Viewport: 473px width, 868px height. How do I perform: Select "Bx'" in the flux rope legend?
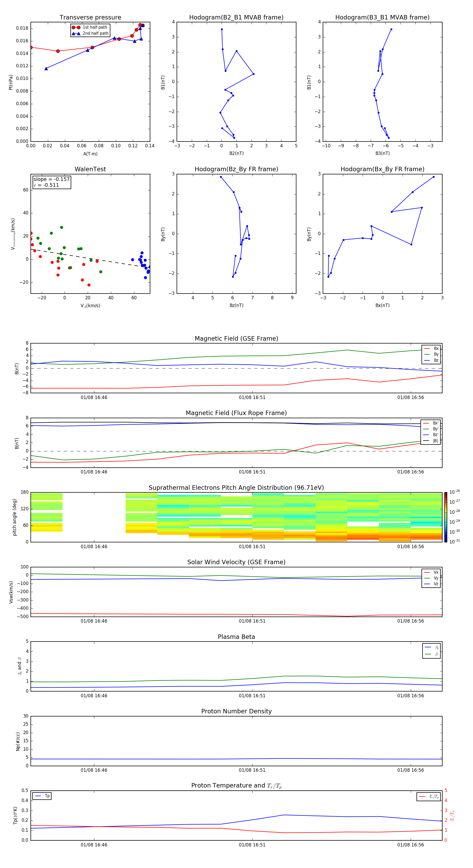(x=431, y=423)
